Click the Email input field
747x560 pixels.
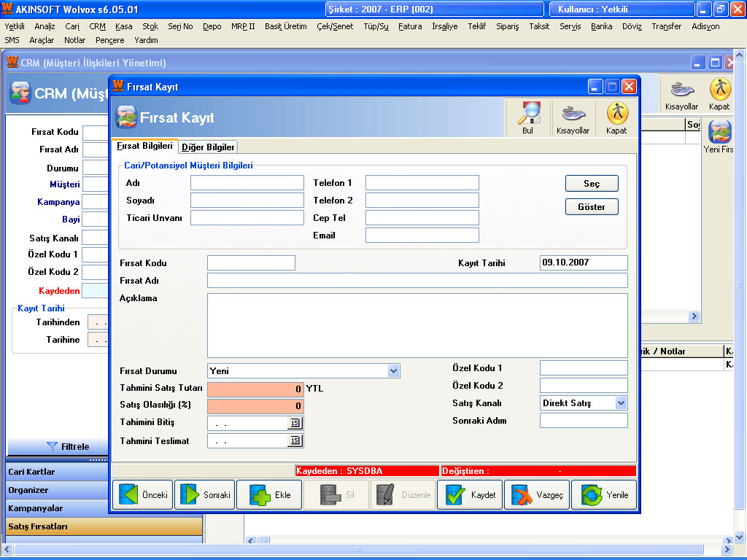[x=422, y=236]
